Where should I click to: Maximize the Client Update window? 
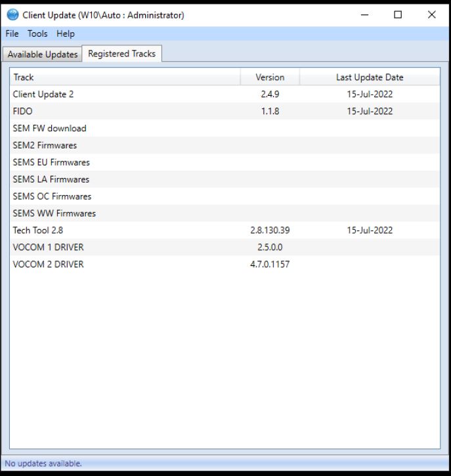coord(398,14)
